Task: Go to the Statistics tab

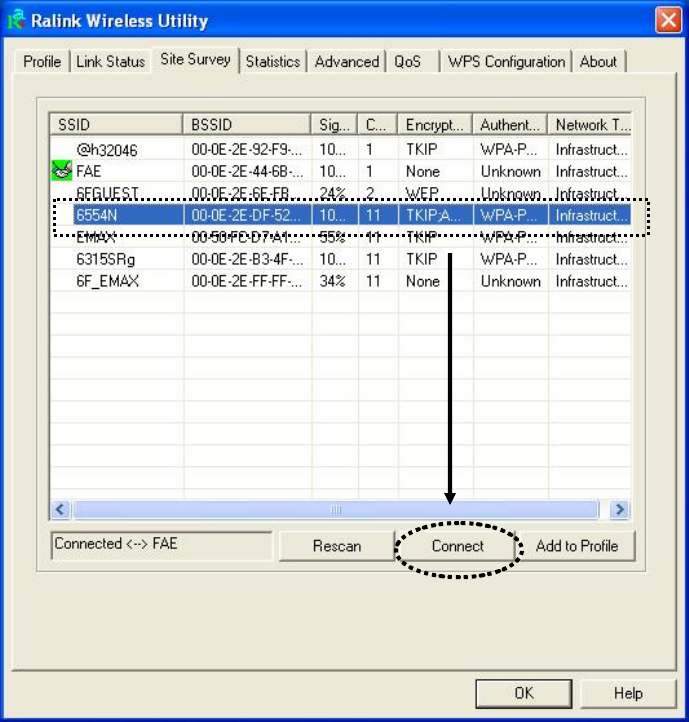Action: pos(273,61)
